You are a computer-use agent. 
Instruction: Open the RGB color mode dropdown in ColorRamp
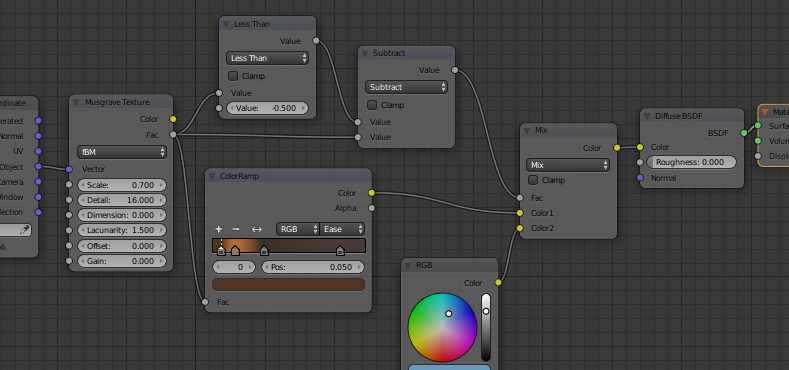pyautogui.click(x=297, y=229)
